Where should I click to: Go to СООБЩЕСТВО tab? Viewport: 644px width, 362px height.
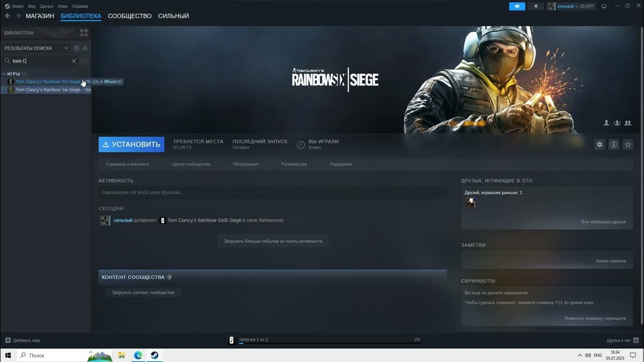click(x=130, y=16)
